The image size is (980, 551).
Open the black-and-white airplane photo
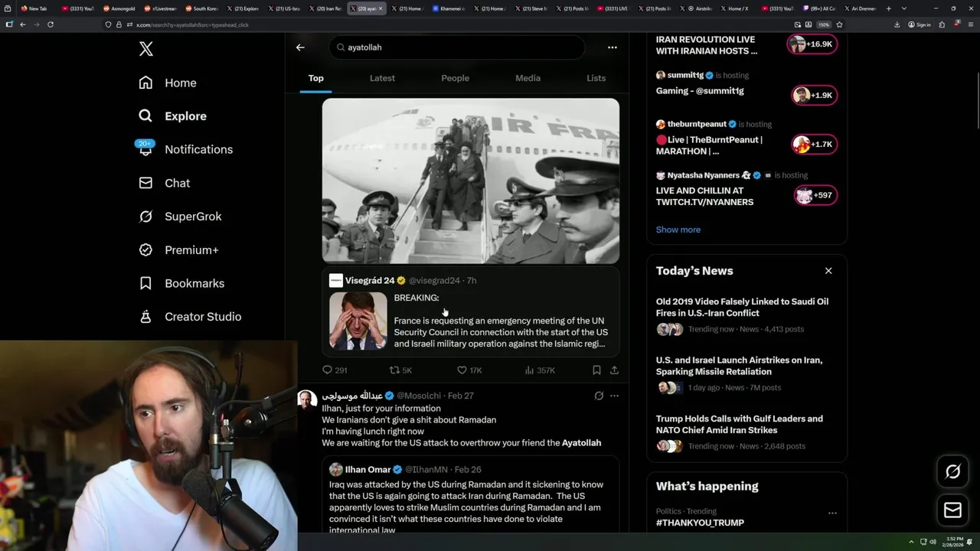[471, 181]
